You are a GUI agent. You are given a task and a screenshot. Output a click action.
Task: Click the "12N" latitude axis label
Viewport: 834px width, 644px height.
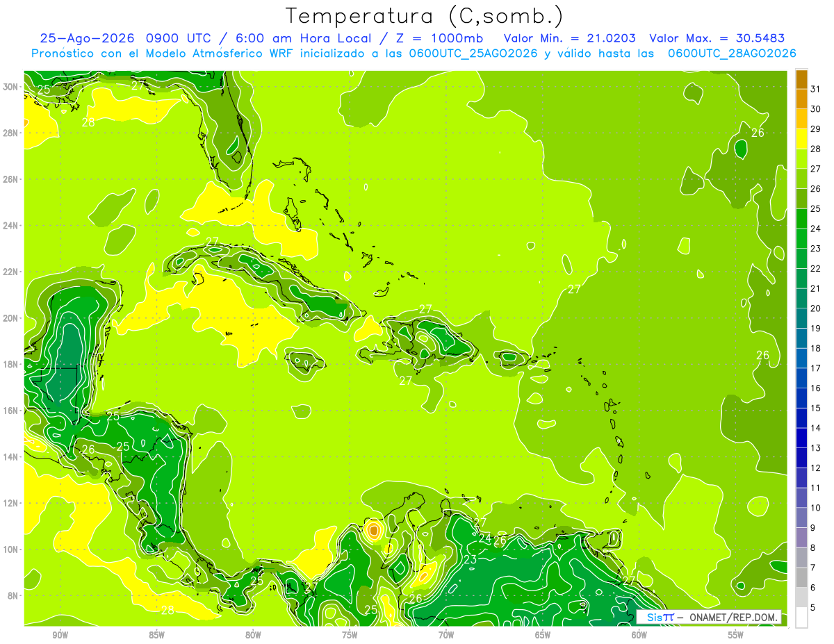pyautogui.click(x=10, y=503)
